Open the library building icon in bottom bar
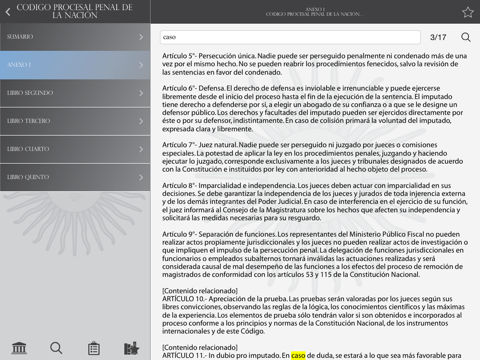The image size is (480, 360). click(x=19, y=348)
